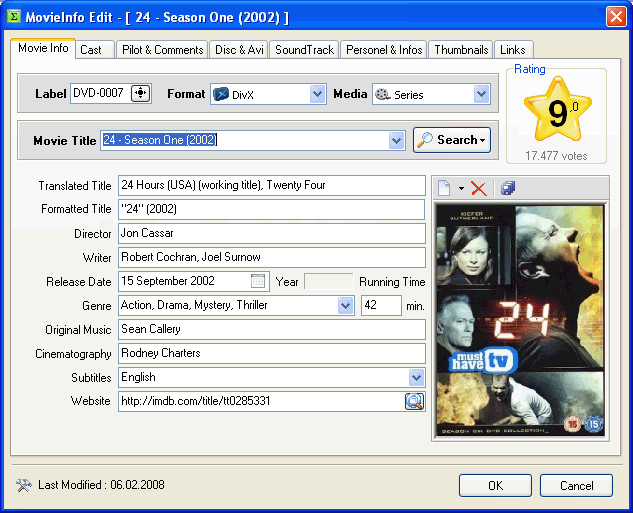633x513 pixels.
Task: Open the website lookup magnifier icon
Action: pos(414,401)
